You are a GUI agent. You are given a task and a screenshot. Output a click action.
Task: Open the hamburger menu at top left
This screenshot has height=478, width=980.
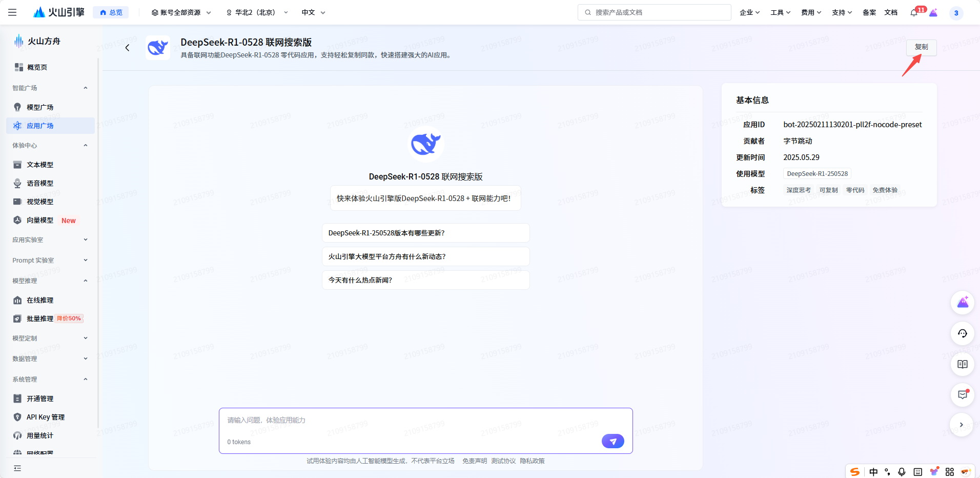(12, 12)
